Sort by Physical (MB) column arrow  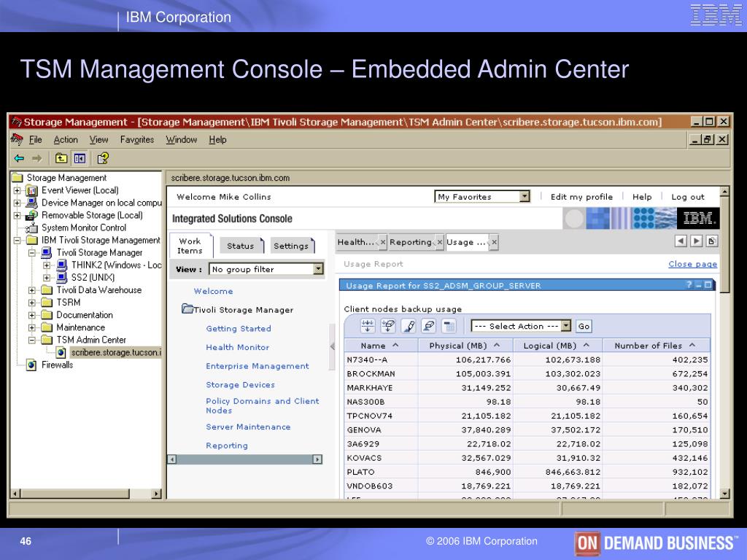pyautogui.click(x=497, y=345)
